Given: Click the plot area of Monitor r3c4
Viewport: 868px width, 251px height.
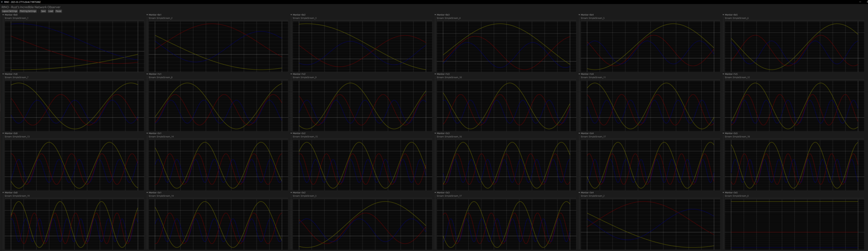Looking at the screenshot, I should (650, 224).
